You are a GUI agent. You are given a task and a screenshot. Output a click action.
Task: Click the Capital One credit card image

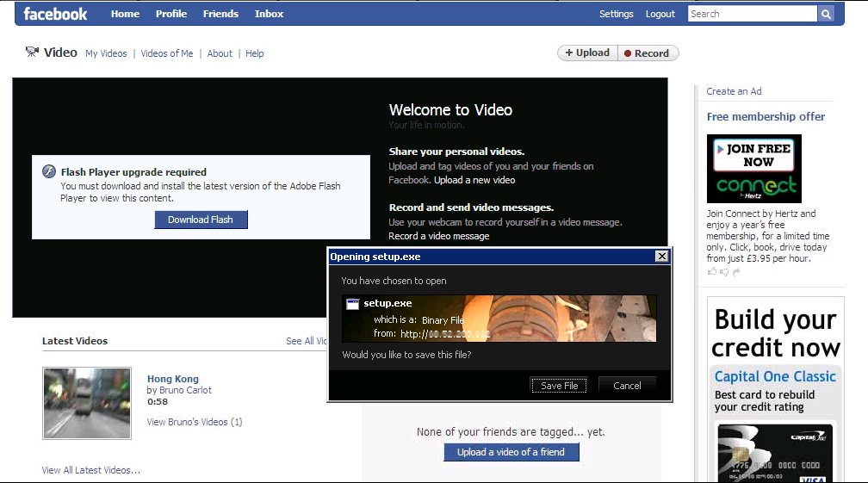[775, 453]
